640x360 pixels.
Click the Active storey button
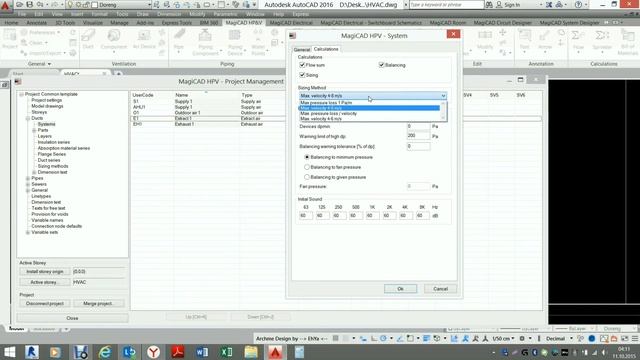(x=45, y=282)
